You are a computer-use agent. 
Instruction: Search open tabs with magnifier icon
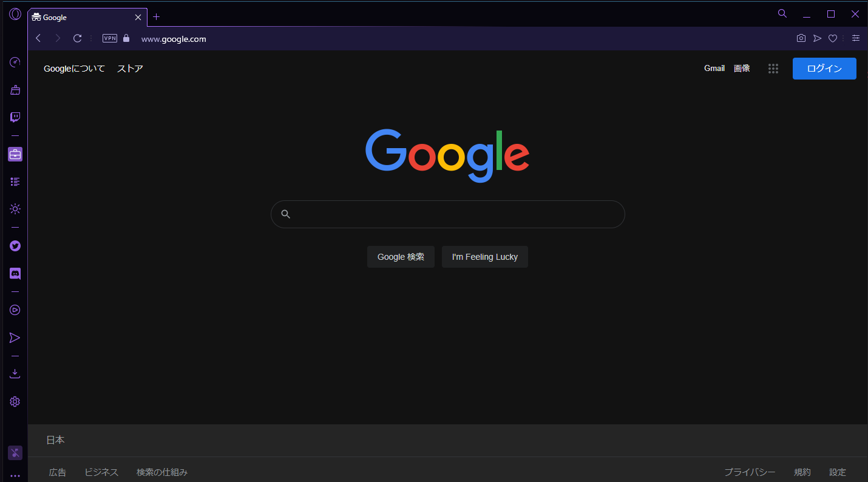point(782,13)
